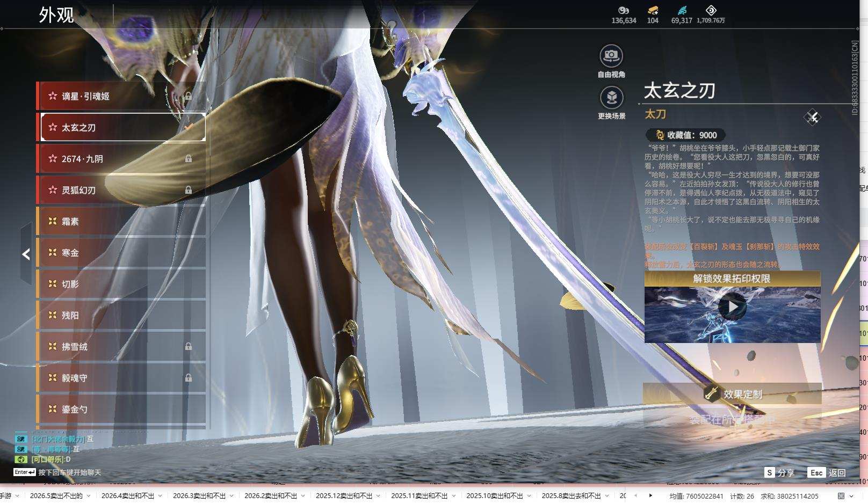Click the flower icon on 霜素 row

pyautogui.click(x=53, y=221)
